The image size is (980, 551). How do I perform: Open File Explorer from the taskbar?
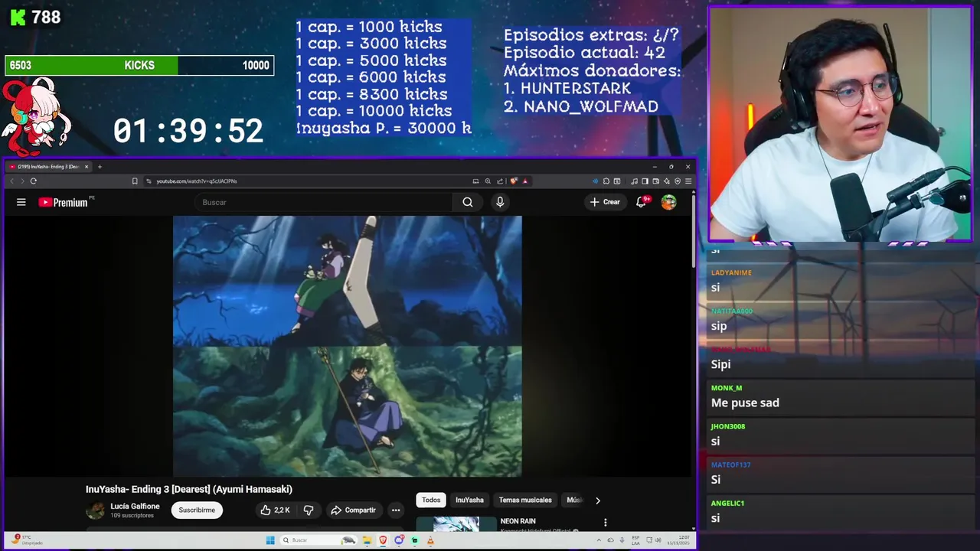[367, 540]
